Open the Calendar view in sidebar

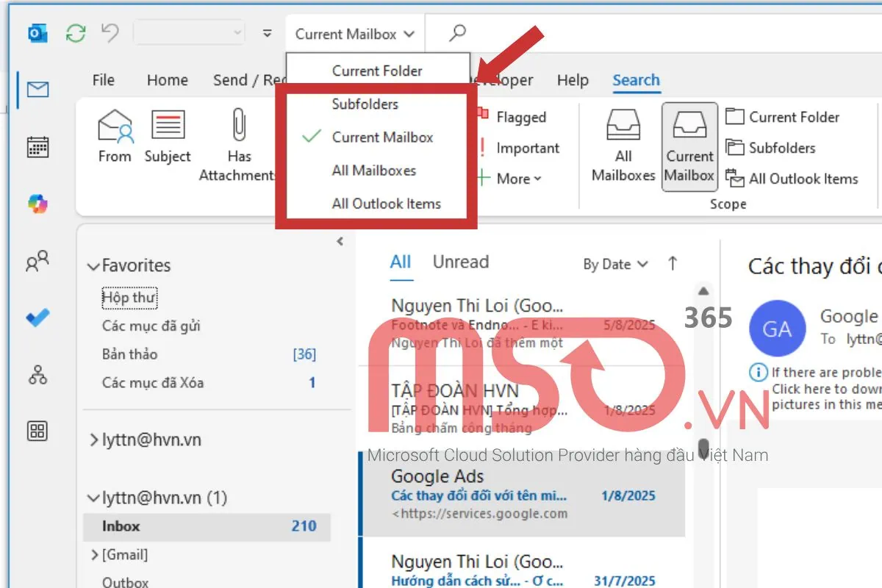[37, 147]
